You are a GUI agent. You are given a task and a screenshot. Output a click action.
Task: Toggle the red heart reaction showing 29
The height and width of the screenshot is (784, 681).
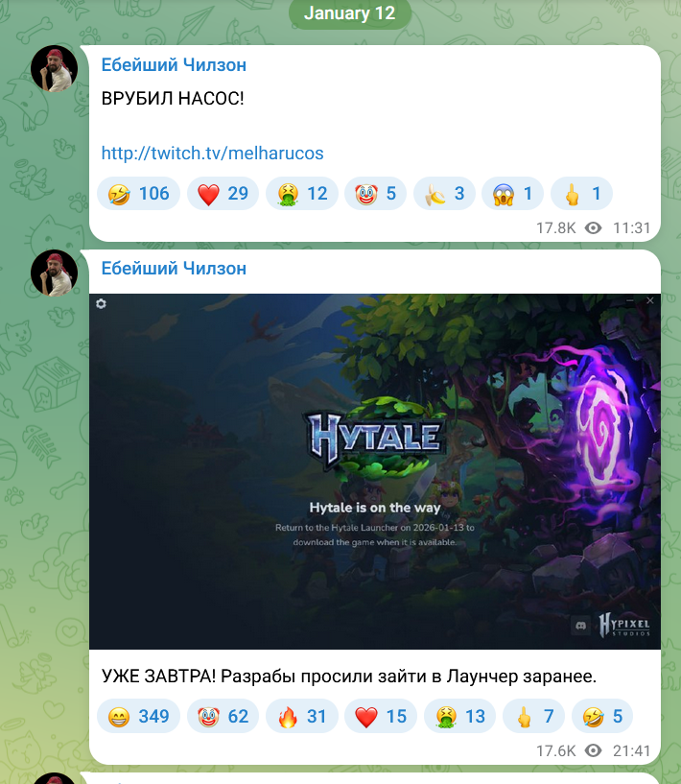click(223, 194)
